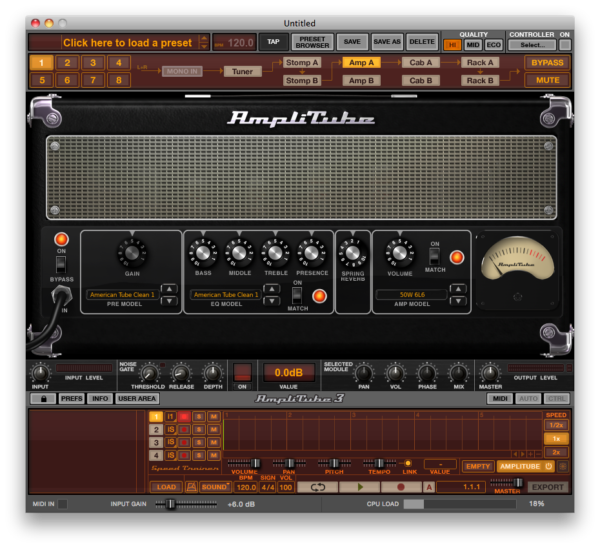Click the track 1 input I1 button

click(x=170, y=416)
